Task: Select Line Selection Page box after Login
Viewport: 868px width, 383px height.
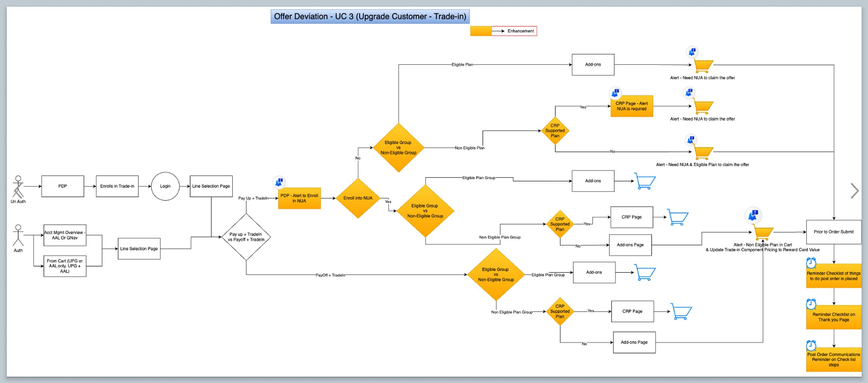Action: point(211,186)
